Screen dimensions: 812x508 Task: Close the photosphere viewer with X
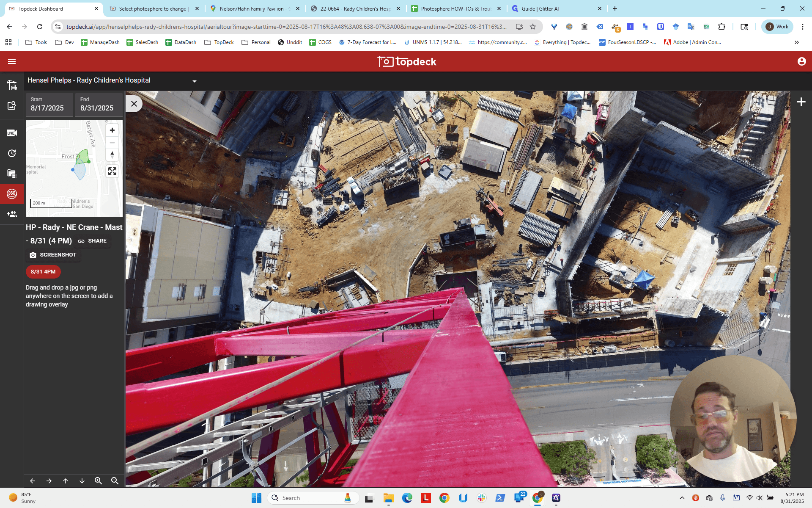point(134,104)
